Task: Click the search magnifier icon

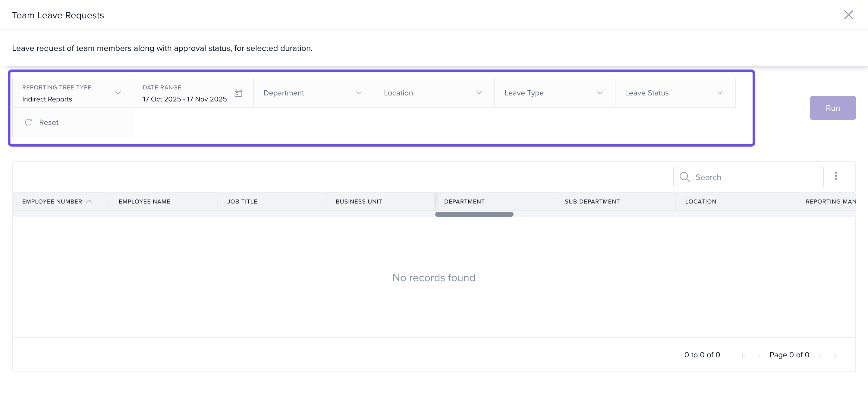Action: [684, 177]
